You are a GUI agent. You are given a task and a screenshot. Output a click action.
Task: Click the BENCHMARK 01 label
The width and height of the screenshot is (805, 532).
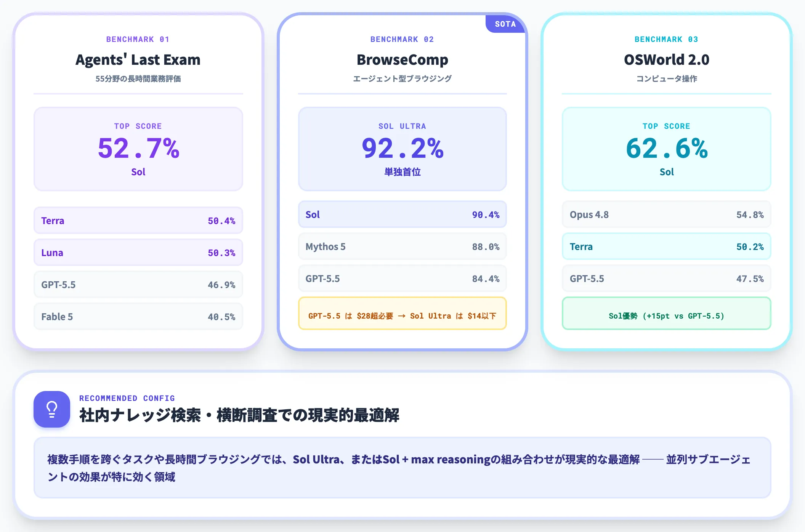tap(138, 39)
